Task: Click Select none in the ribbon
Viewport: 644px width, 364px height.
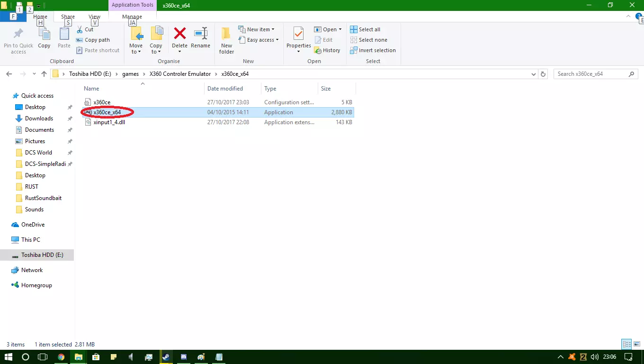Action: pos(368,40)
